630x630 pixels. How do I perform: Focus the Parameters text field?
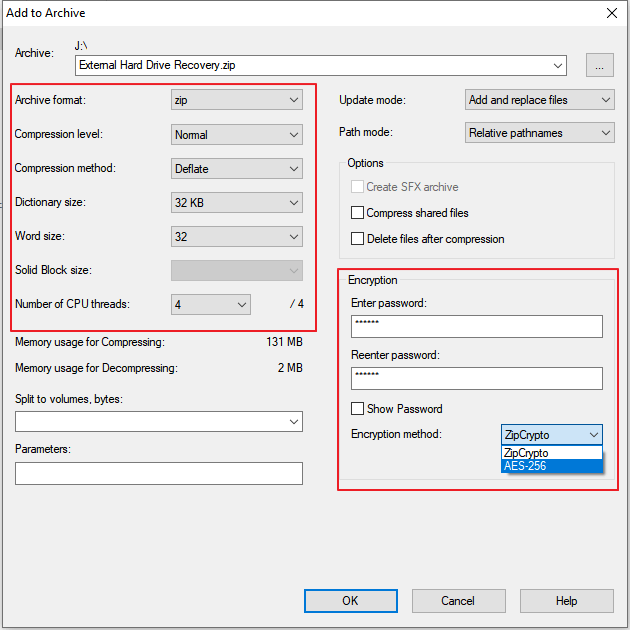[159, 473]
